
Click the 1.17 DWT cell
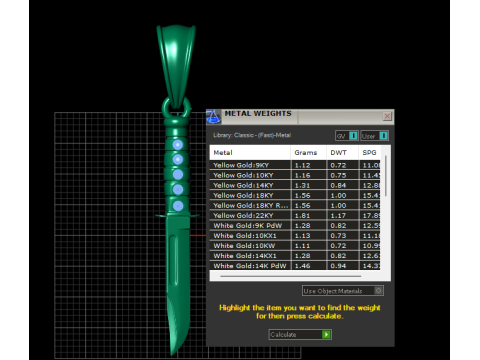tap(343, 215)
